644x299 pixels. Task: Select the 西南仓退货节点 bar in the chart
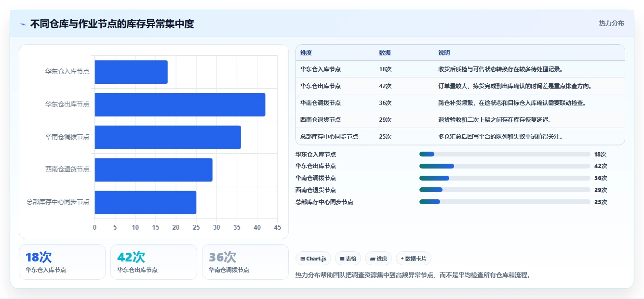coord(153,170)
